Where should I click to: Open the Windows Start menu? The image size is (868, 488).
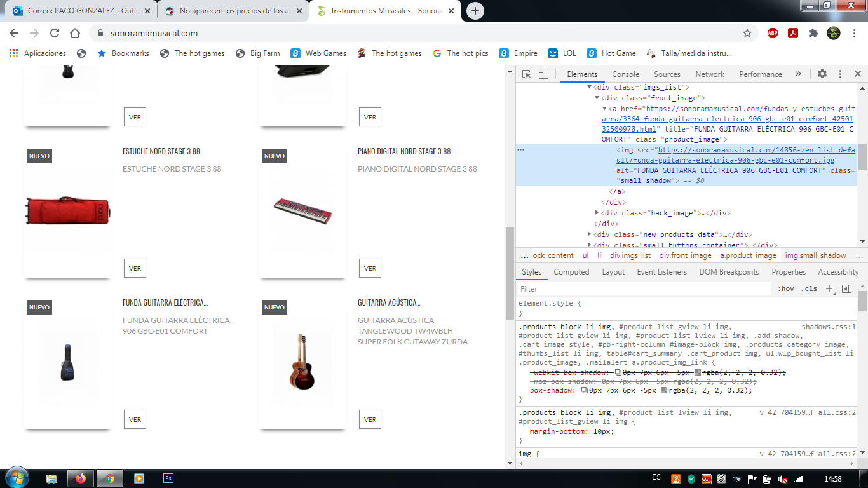click(17, 478)
